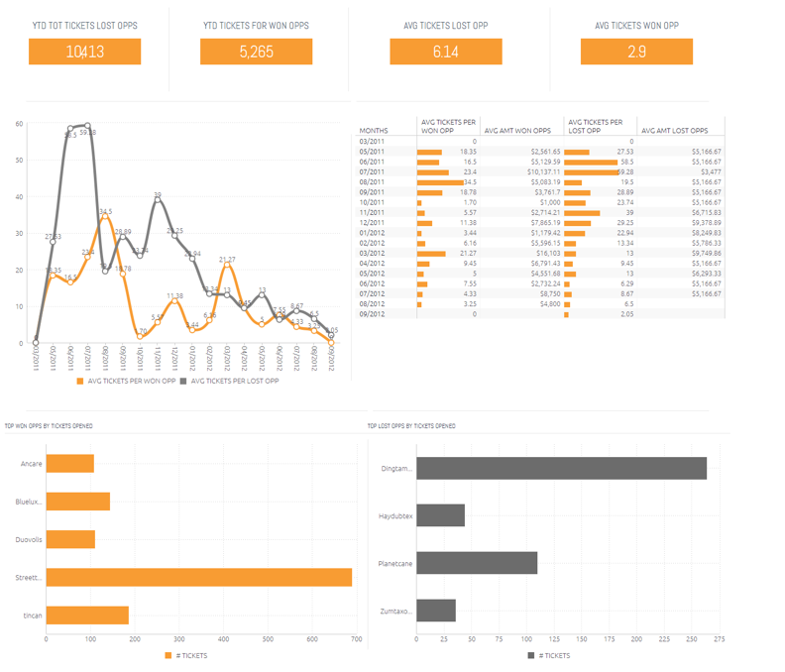Image resolution: width=785 pixels, height=672 pixels.
Task: Select the 34.5 peak point on orange line
Action: (105, 218)
